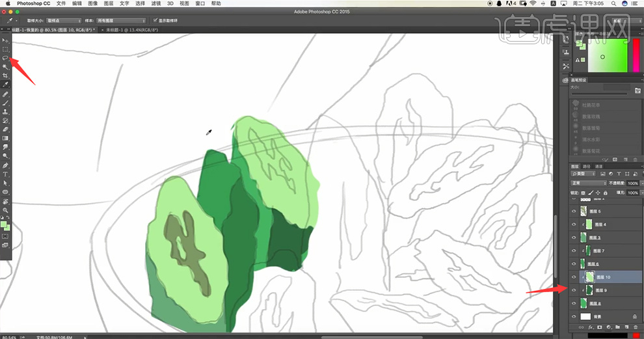Screen dimensions: 644x339
Task: Select the Hand tool
Action: click(x=5, y=202)
